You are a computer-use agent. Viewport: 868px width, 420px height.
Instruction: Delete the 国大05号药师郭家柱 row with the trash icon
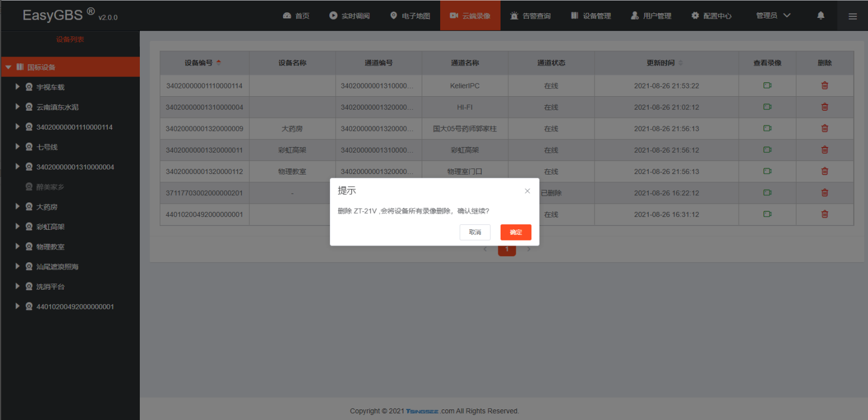824,128
